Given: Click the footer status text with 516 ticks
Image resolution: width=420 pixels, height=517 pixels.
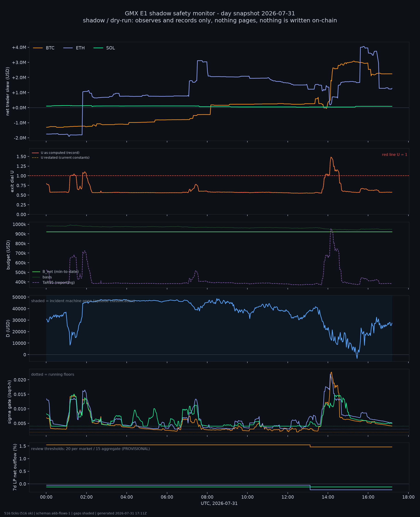Looking at the screenshot, I should pyautogui.click(x=75, y=513).
